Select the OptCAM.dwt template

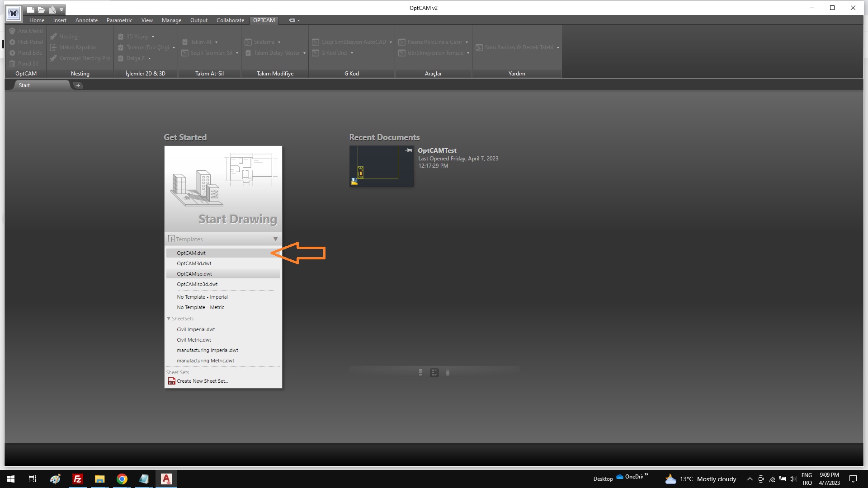click(x=191, y=253)
